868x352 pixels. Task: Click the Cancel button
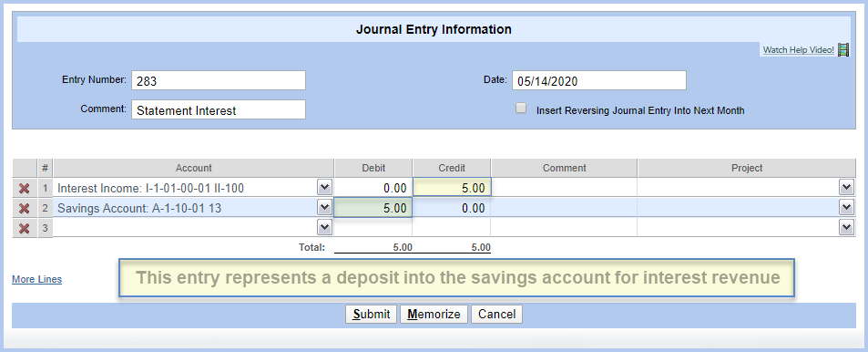(x=496, y=315)
